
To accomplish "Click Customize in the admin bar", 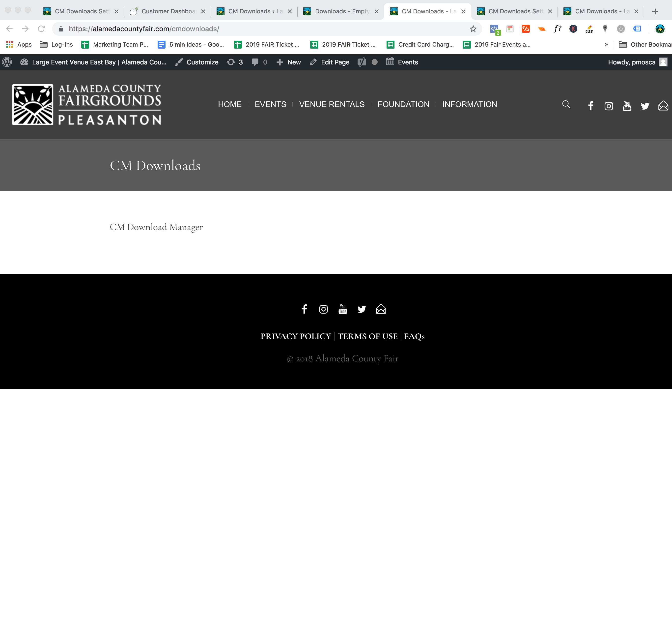I will pyautogui.click(x=196, y=62).
